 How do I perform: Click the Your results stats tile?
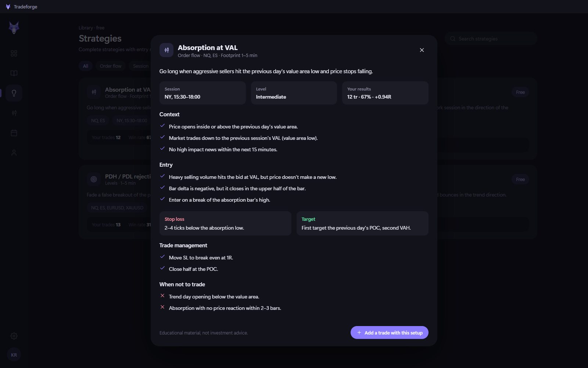(x=385, y=93)
